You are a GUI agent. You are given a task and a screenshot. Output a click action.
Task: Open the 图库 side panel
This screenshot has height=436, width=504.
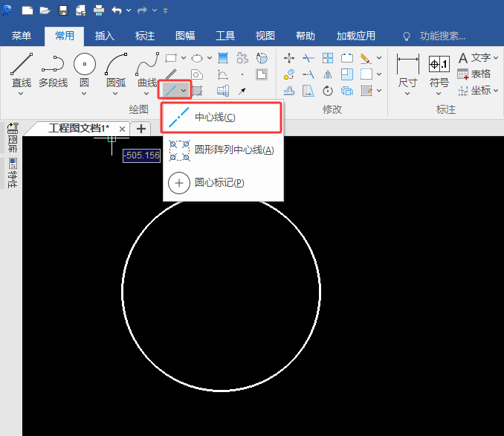[x=13, y=138]
